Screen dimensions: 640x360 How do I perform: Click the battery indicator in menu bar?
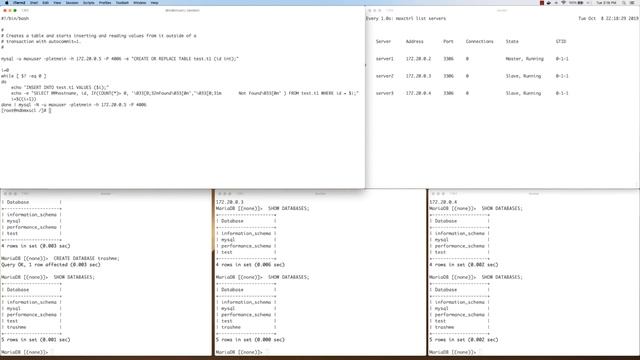(576, 2)
